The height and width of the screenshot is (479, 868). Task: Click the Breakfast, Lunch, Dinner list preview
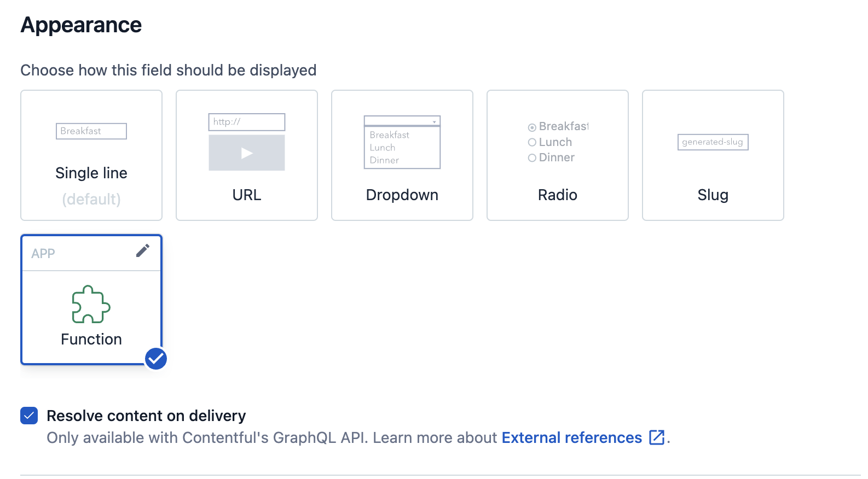402,148
